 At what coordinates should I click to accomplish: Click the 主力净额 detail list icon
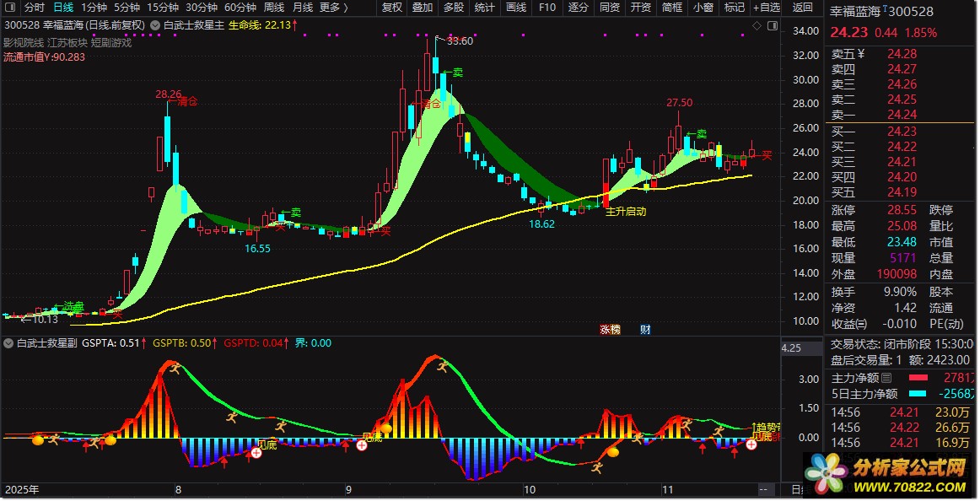[x=886, y=378]
